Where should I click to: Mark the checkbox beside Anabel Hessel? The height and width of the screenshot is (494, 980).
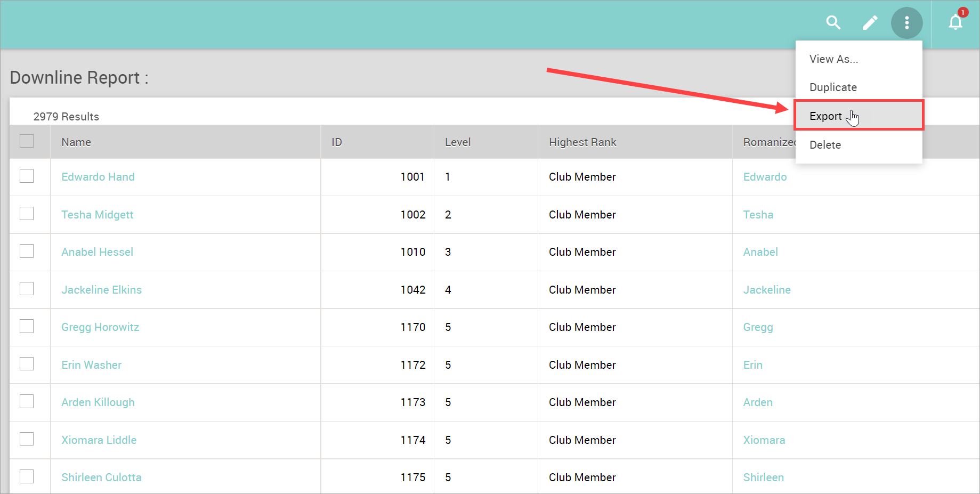(x=27, y=251)
